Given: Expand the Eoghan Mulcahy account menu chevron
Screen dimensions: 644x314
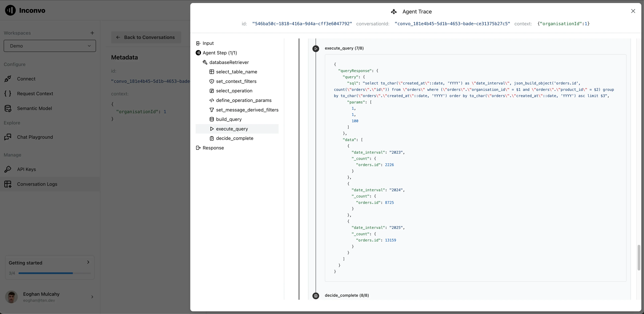Looking at the screenshot, I should tap(92, 297).
